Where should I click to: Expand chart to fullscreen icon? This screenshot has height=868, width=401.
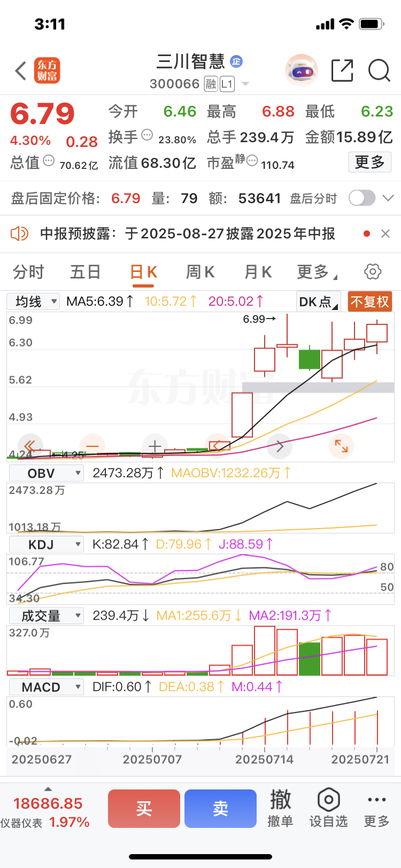coord(342,446)
